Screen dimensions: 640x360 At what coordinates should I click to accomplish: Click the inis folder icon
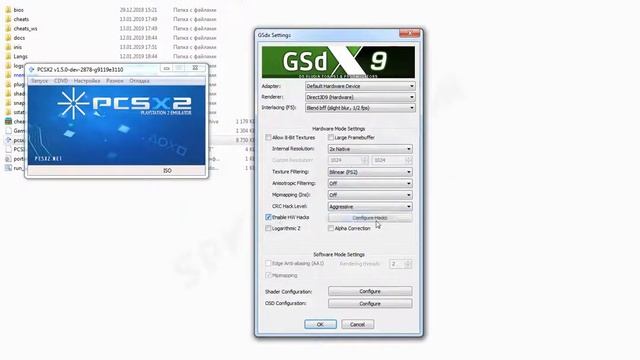[8, 47]
